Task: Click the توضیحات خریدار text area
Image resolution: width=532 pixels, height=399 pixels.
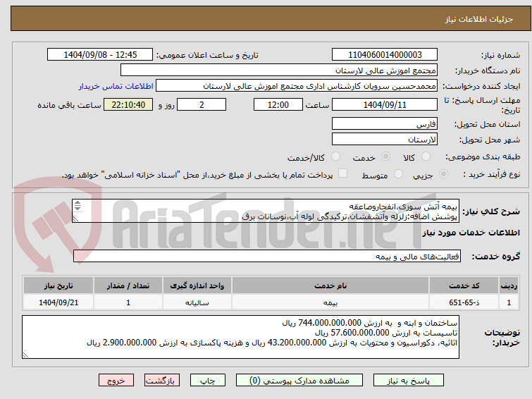Action: (240, 337)
